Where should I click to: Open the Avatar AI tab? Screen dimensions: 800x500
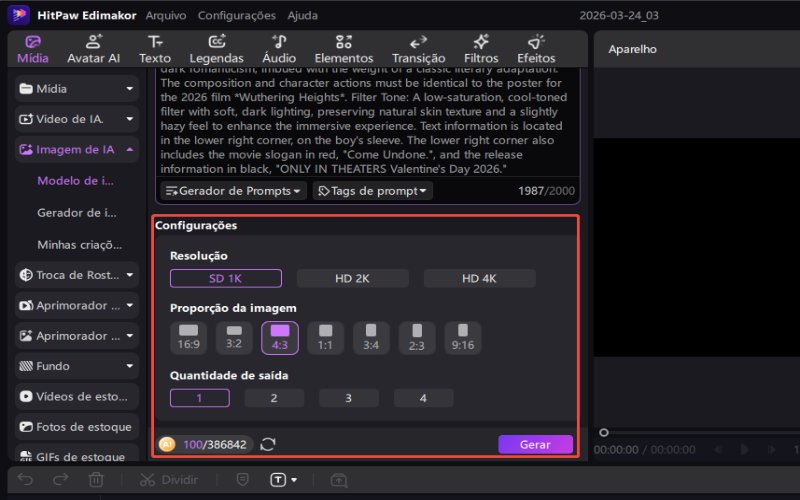[x=93, y=48]
